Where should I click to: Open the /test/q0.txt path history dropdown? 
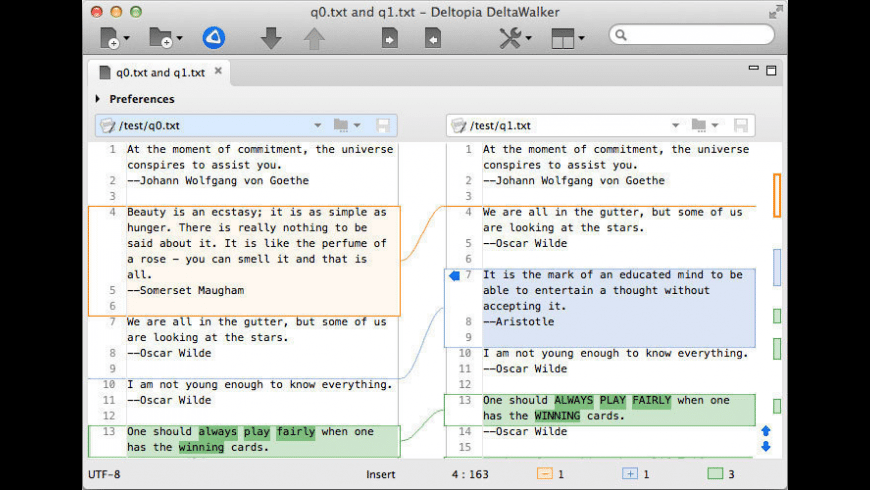pos(318,125)
